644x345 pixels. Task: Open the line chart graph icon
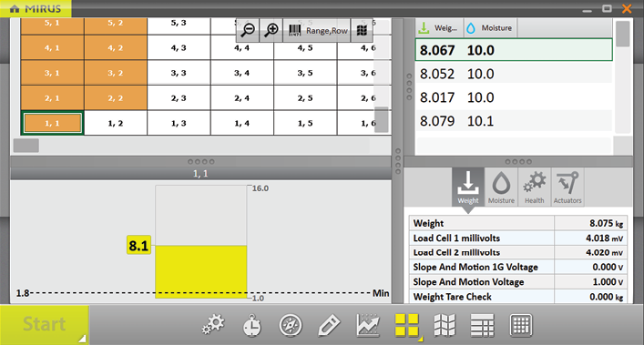[x=368, y=325]
